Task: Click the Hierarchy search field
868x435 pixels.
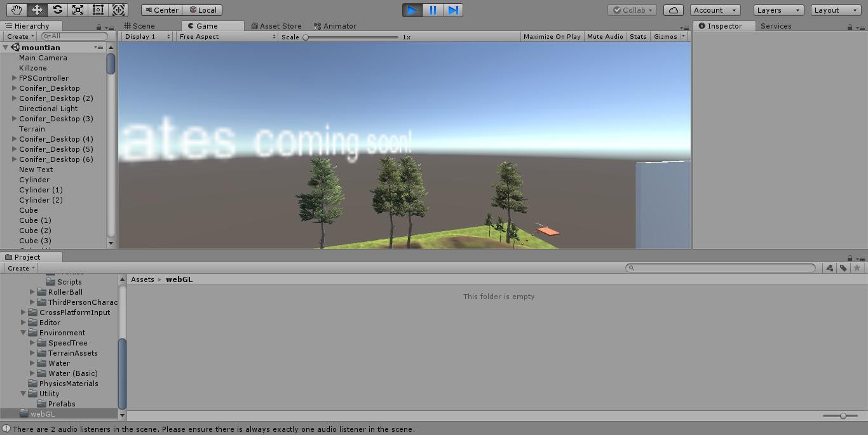Action: 74,36
